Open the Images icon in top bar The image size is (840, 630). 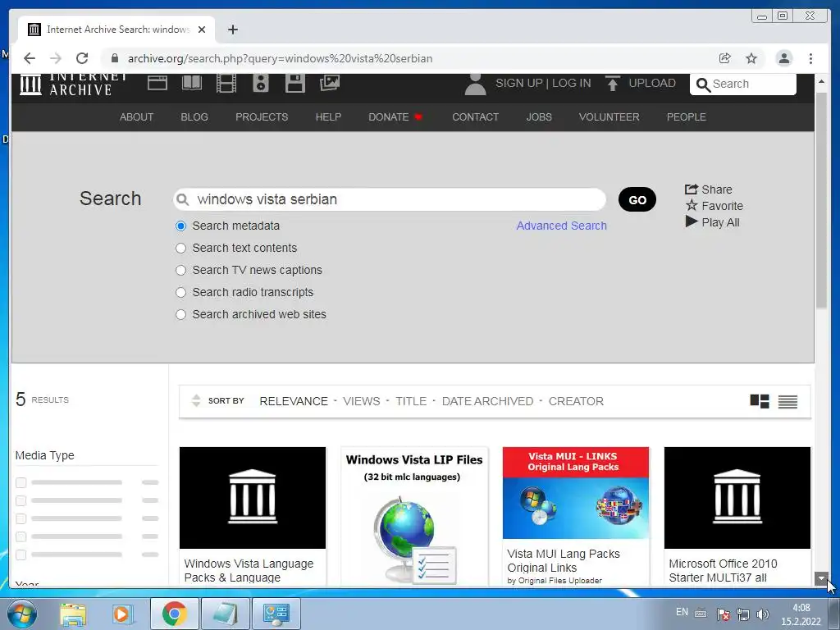pos(330,83)
